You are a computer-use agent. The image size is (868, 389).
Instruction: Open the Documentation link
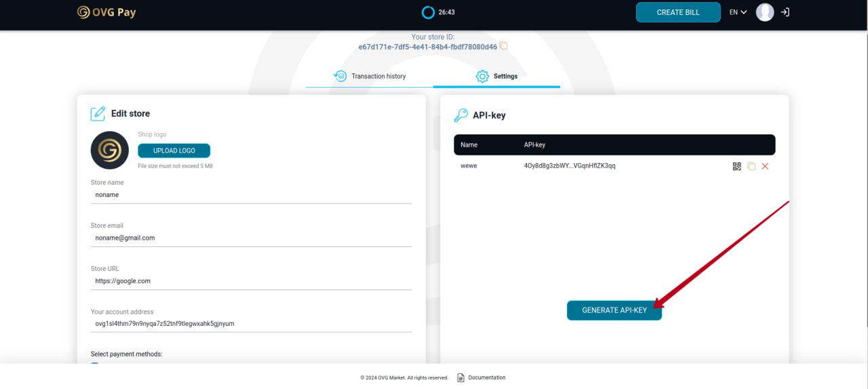point(487,377)
